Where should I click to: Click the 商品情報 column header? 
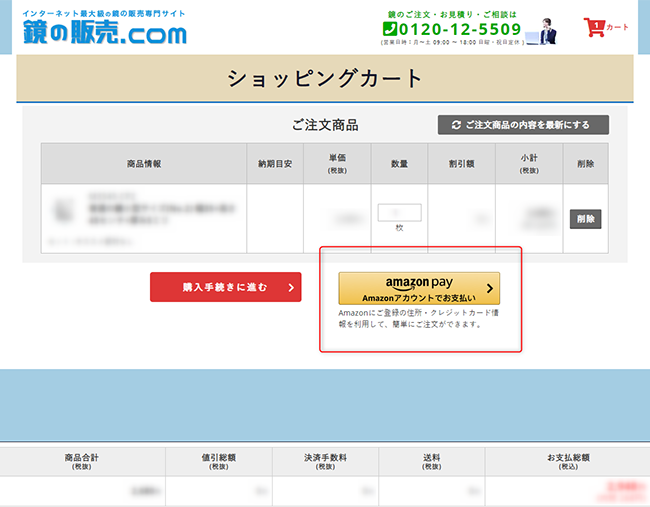(x=144, y=163)
